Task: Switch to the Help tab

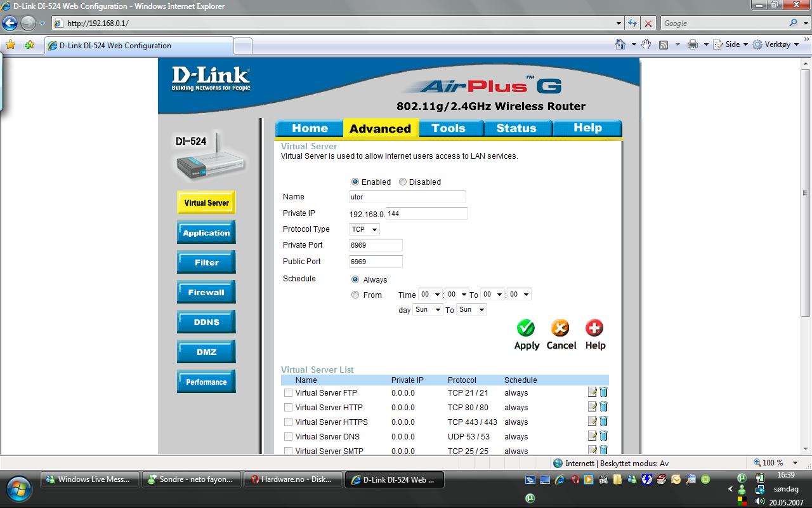Action: click(x=587, y=128)
